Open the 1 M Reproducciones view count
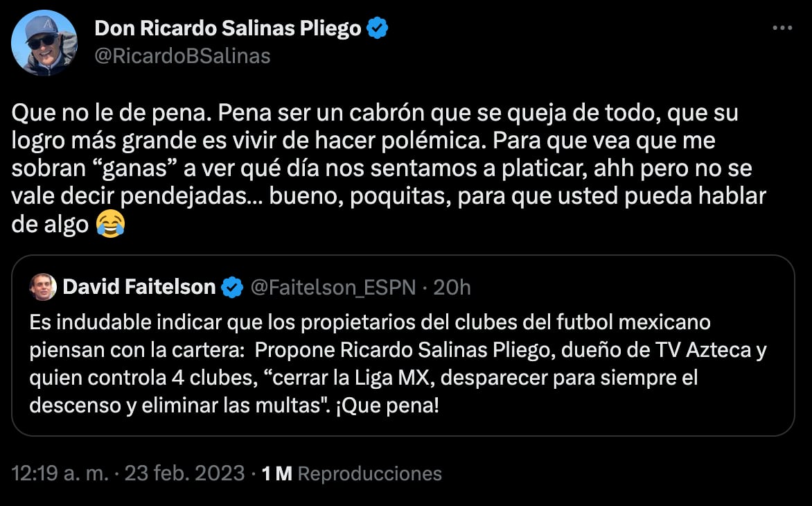 [352, 473]
